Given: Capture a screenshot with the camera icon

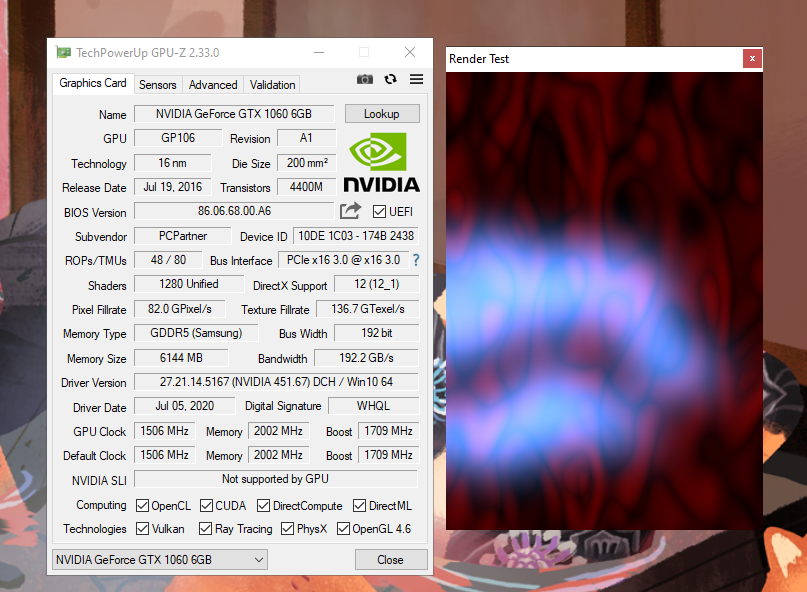Looking at the screenshot, I should click(364, 79).
